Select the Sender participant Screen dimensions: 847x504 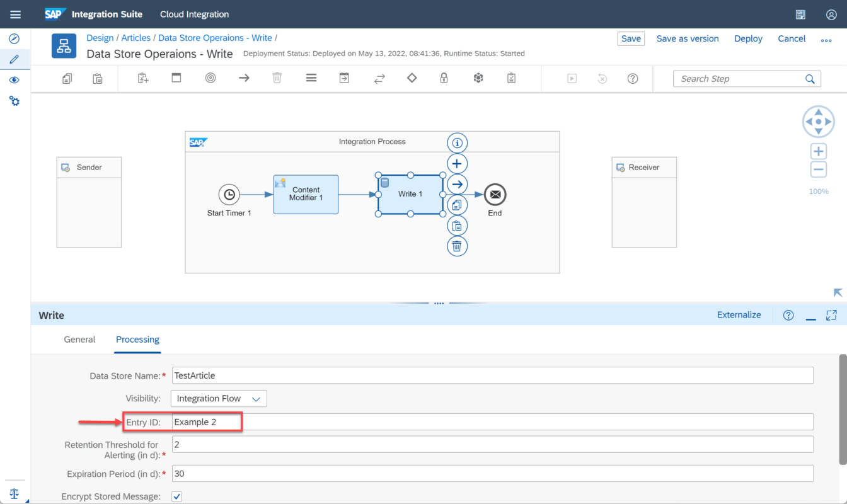tap(89, 202)
